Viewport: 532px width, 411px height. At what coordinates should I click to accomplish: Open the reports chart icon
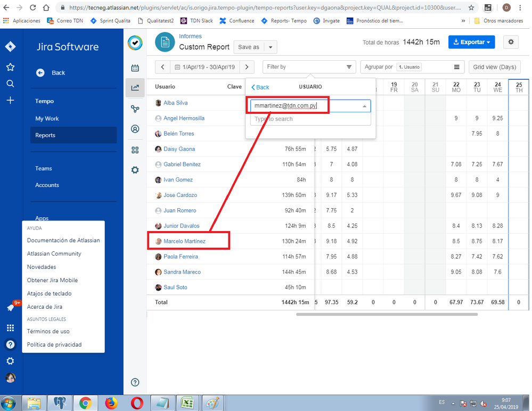(135, 88)
